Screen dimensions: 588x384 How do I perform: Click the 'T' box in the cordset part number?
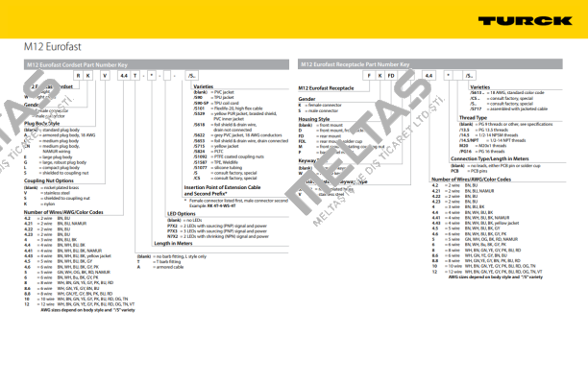pos(135,76)
